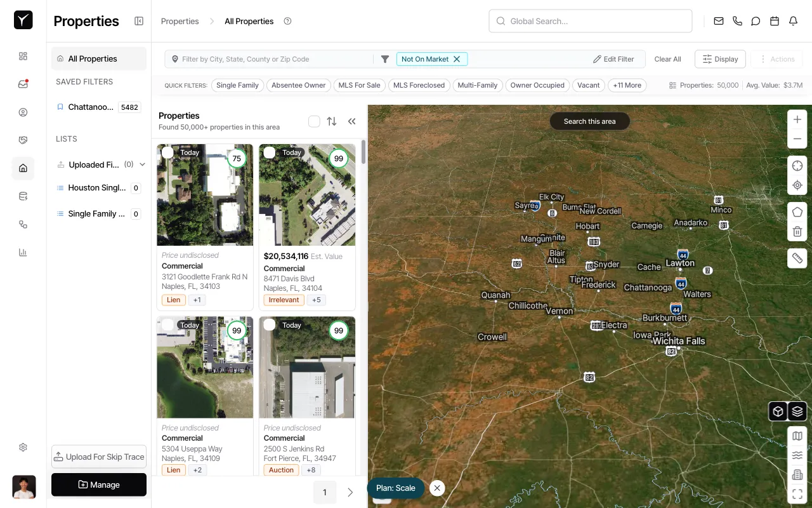Open the map layers stack icon
This screenshot has height=508, width=812.
797,411
